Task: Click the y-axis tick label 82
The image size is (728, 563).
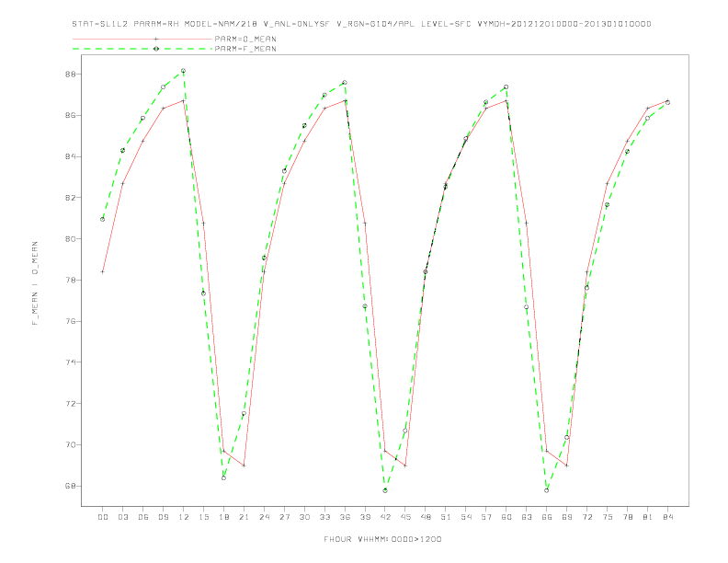Action: point(70,198)
